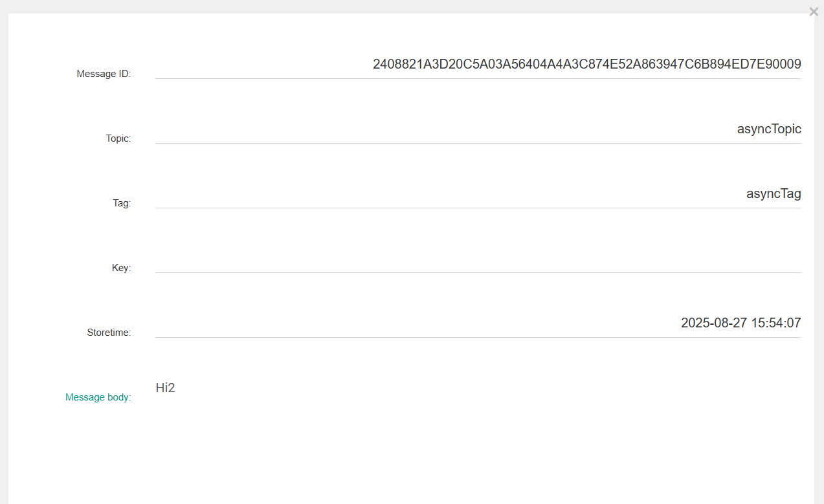The width and height of the screenshot is (824, 504).
Task: Select the asyncTopic value
Action: click(x=769, y=129)
